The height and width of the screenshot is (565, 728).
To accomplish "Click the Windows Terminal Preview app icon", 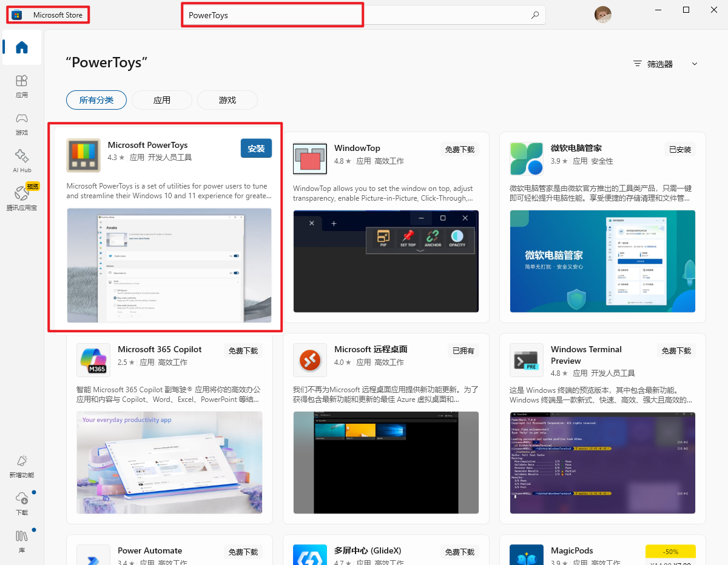I will tap(527, 360).
